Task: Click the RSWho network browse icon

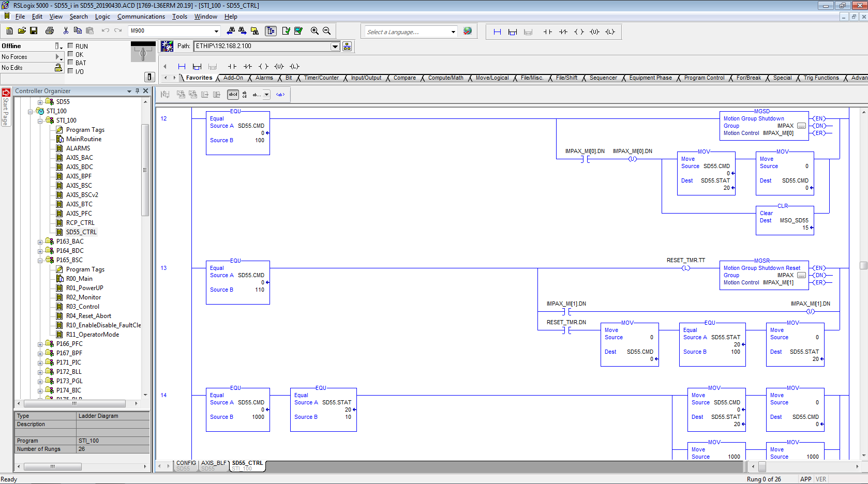Action: point(347,47)
